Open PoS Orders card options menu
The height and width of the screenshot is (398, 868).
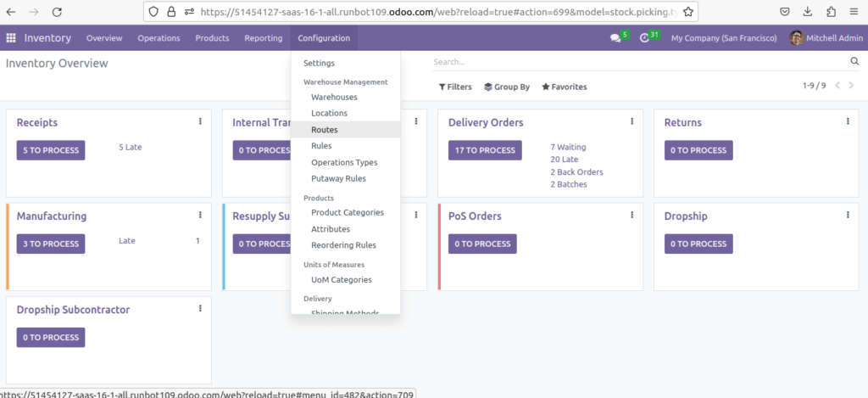[632, 215]
